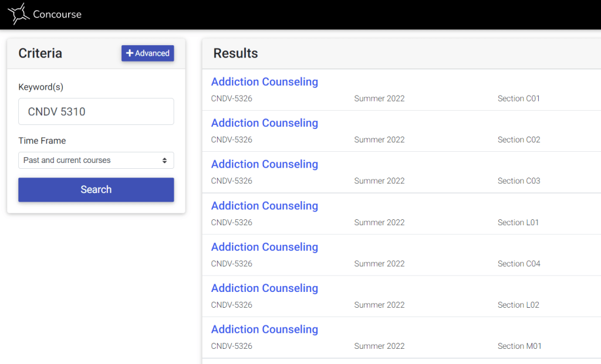Screen dimensions: 601x364
Task: Open Addiction Counseling Section C03 link
Action: [265, 164]
